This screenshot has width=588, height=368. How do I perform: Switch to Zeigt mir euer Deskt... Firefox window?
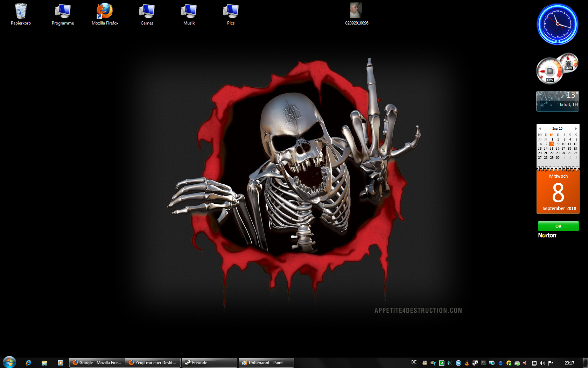point(153,363)
